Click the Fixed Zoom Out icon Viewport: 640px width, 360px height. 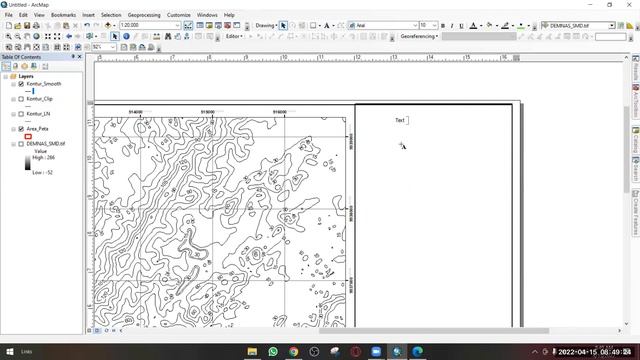pyautogui.click(x=57, y=36)
